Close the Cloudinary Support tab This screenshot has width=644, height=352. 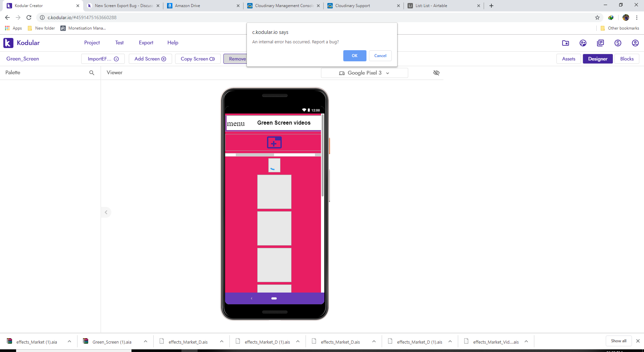pyautogui.click(x=398, y=6)
